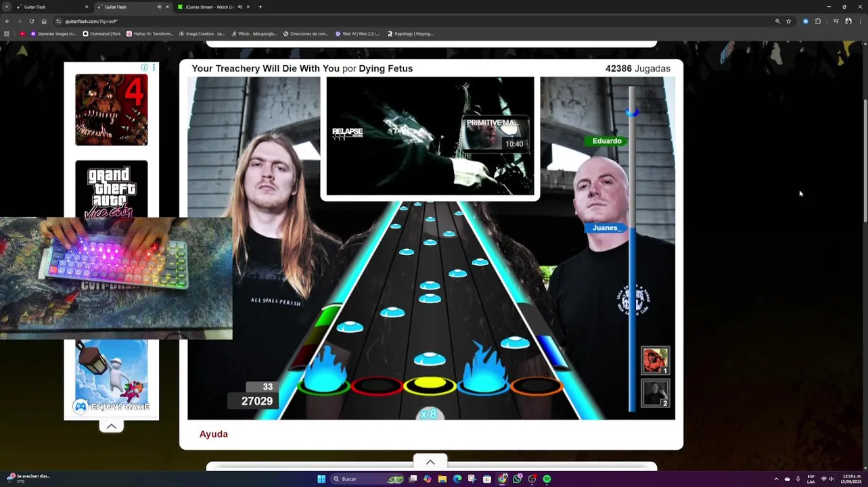868x487 pixels.
Task: Open the ad info icon
Action: click(144, 68)
